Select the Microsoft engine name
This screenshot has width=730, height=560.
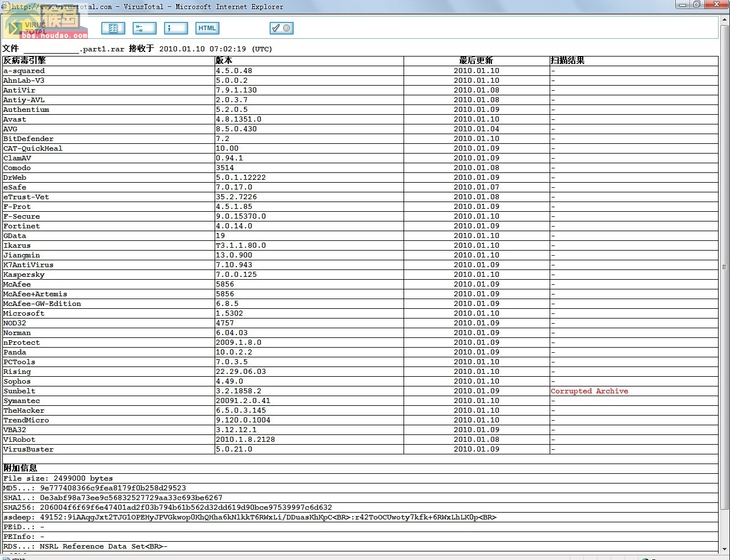point(24,313)
